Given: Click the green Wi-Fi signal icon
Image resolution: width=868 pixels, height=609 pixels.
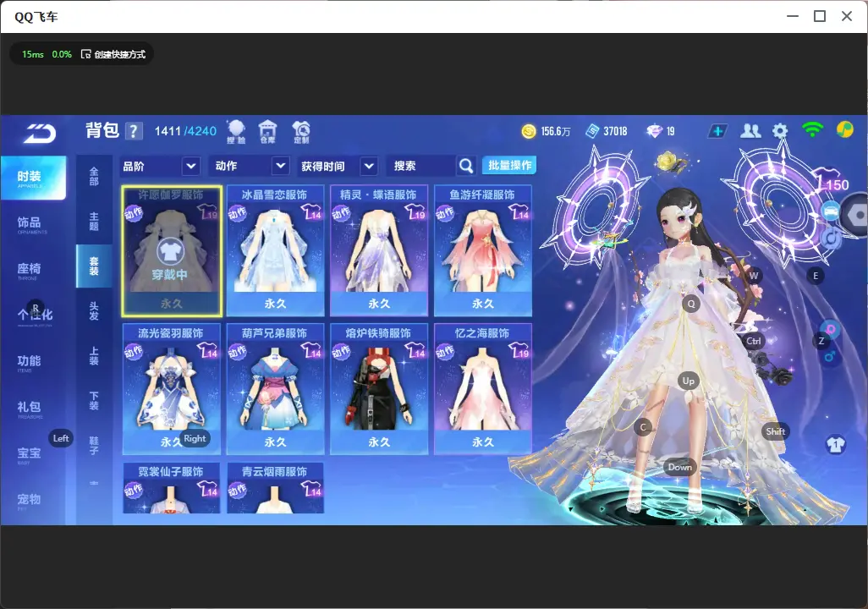Looking at the screenshot, I should (812, 130).
